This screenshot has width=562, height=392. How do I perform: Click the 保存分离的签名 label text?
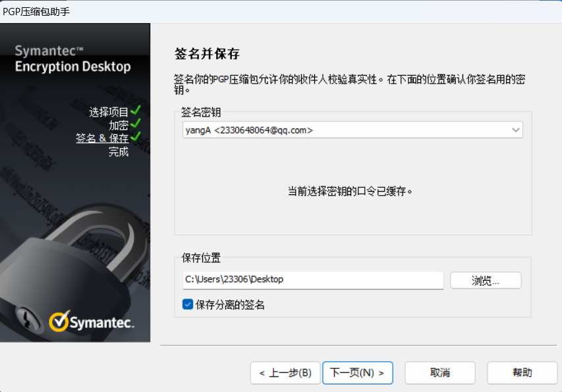tap(230, 305)
